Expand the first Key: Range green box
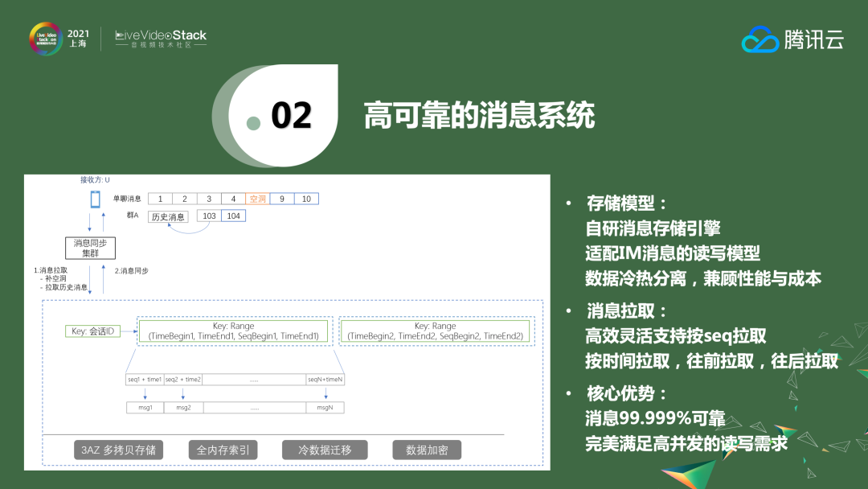The height and width of the screenshot is (489, 868). [x=234, y=331]
